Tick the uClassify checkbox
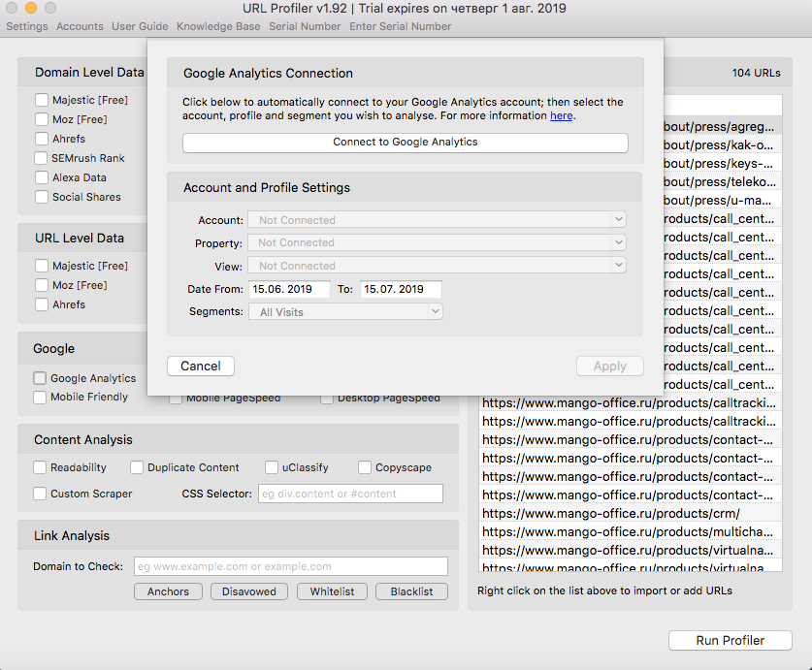Image resolution: width=812 pixels, height=670 pixels. pos(272,467)
